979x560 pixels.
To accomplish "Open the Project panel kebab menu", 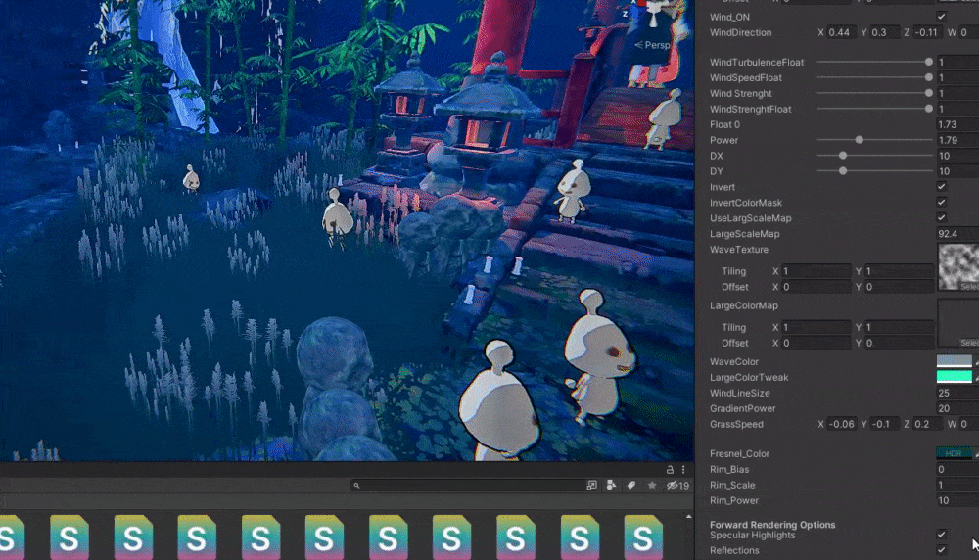I will coord(683,470).
